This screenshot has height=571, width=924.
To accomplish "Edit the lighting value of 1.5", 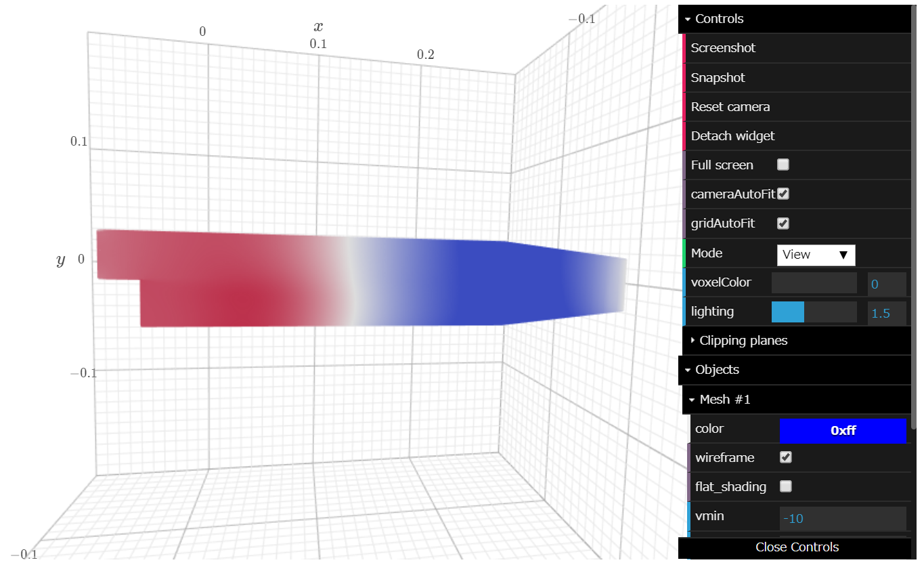I will (887, 313).
